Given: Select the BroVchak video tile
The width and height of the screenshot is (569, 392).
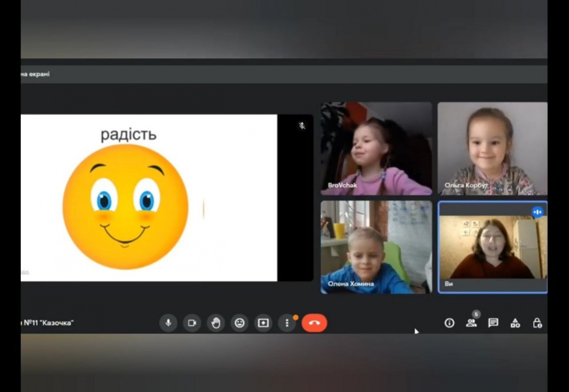Looking at the screenshot, I should point(376,148).
